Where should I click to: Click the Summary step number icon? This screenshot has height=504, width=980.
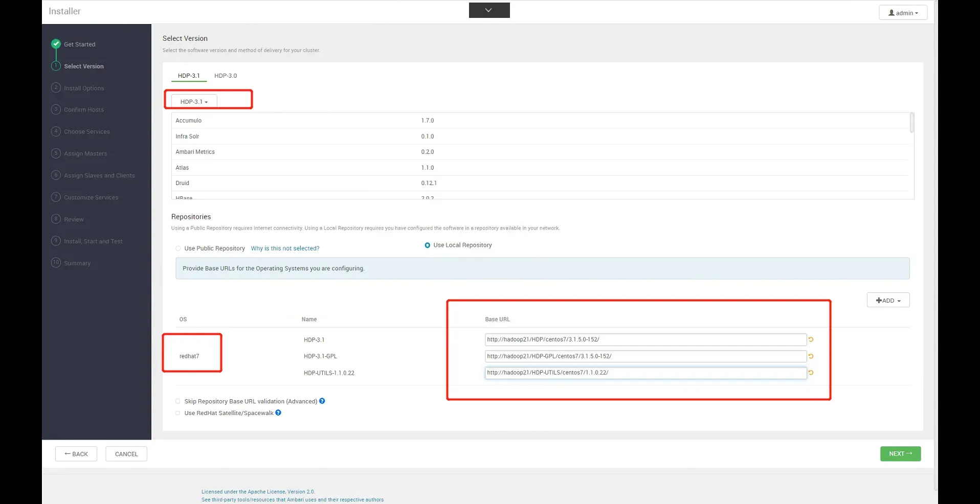click(56, 263)
